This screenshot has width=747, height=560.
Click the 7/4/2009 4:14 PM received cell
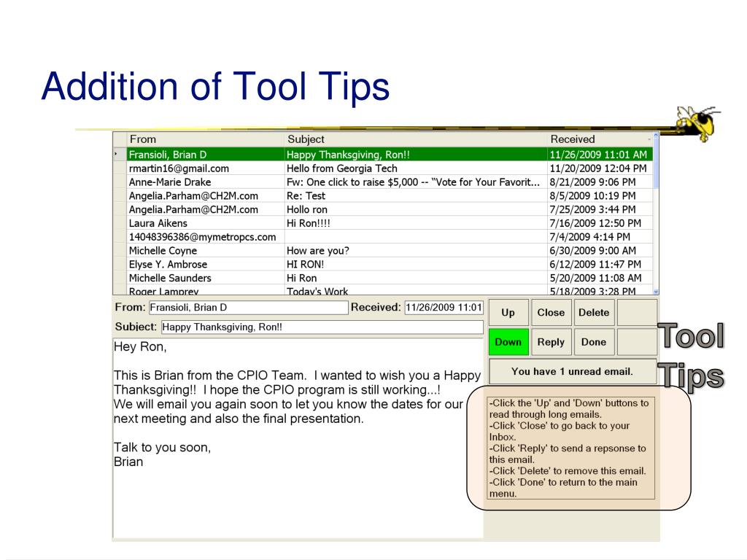tap(600, 237)
